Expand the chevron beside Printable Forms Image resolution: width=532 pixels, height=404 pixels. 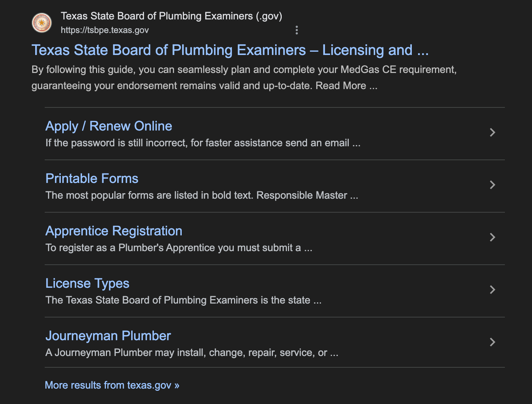pyautogui.click(x=493, y=185)
